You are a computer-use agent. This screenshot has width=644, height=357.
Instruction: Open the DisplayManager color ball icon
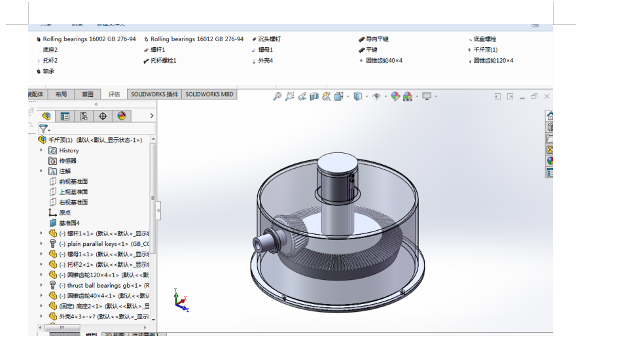click(121, 116)
